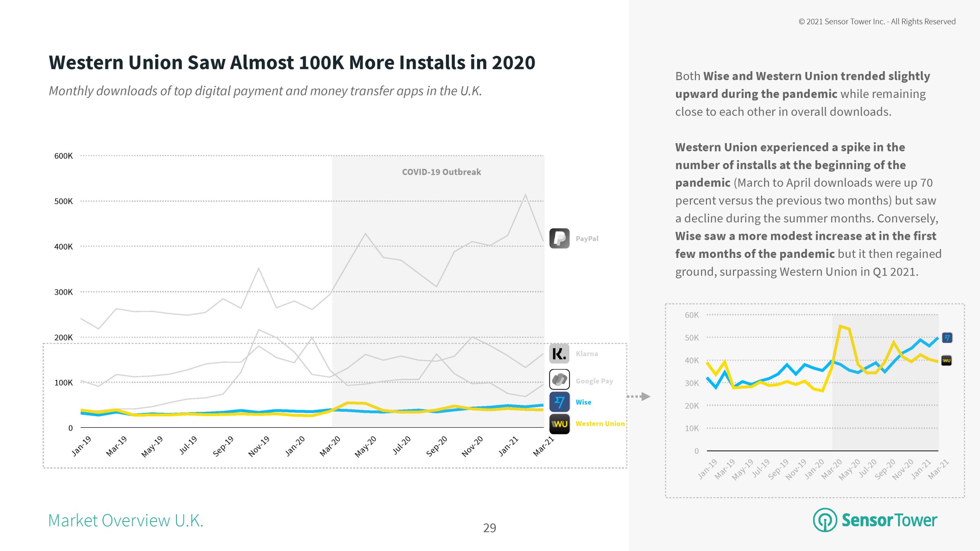Click the 60K label on inset chart
Image resolution: width=980 pixels, height=551 pixels.
[691, 315]
